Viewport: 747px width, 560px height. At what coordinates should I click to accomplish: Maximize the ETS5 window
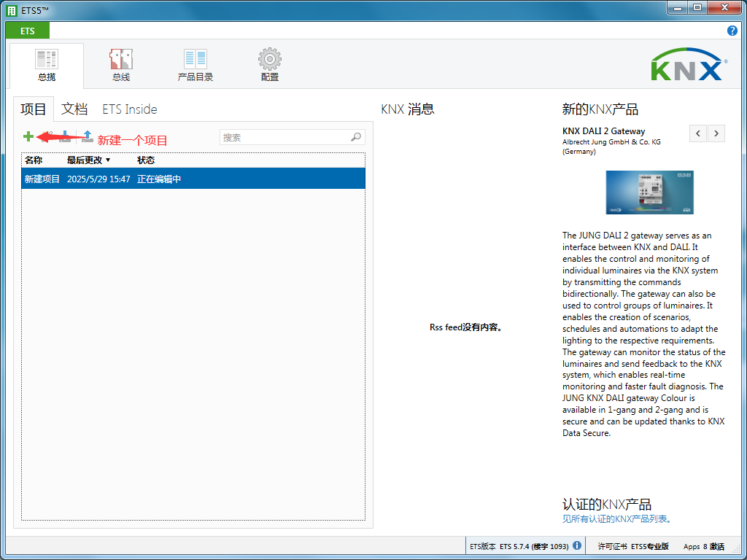coord(697,8)
